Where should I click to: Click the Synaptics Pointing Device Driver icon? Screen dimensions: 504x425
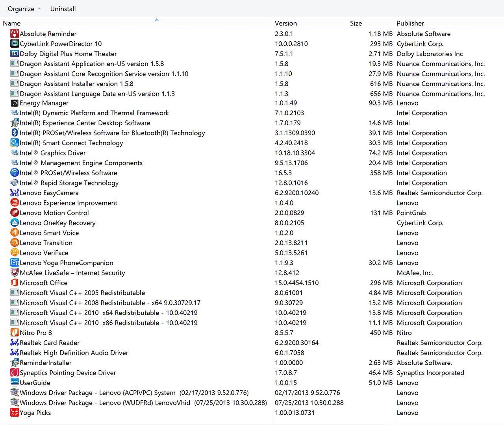pos(15,373)
